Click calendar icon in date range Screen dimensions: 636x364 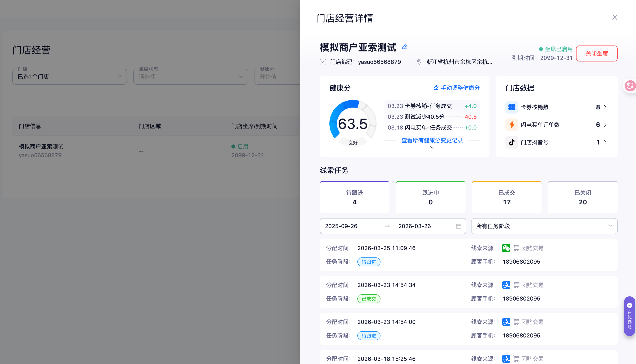tap(459, 226)
